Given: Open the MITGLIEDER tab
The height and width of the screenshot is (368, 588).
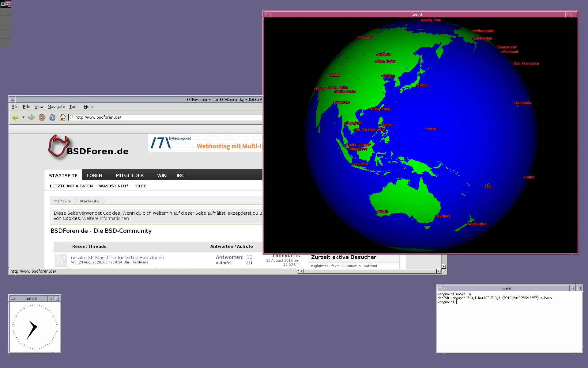Looking at the screenshot, I should [130, 175].
